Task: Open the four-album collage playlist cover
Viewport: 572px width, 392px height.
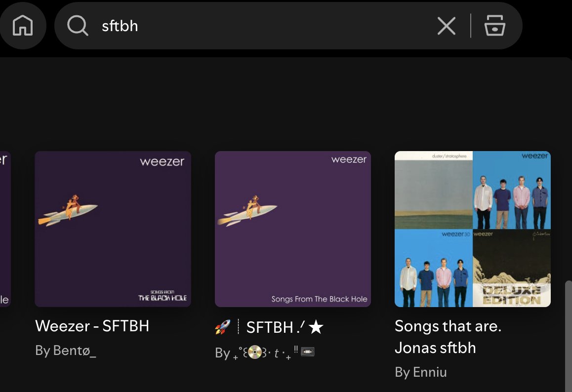Action: [472, 229]
